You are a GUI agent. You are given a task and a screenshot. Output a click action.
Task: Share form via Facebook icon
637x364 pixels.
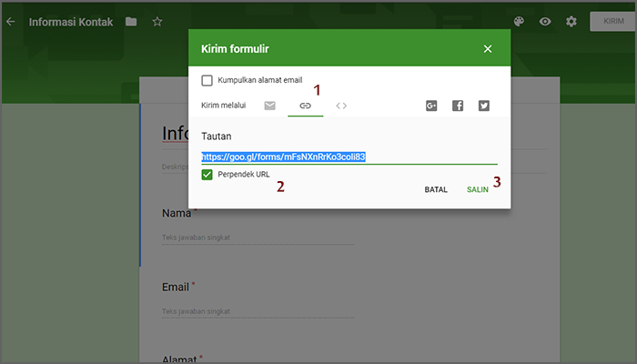(458, 106)
